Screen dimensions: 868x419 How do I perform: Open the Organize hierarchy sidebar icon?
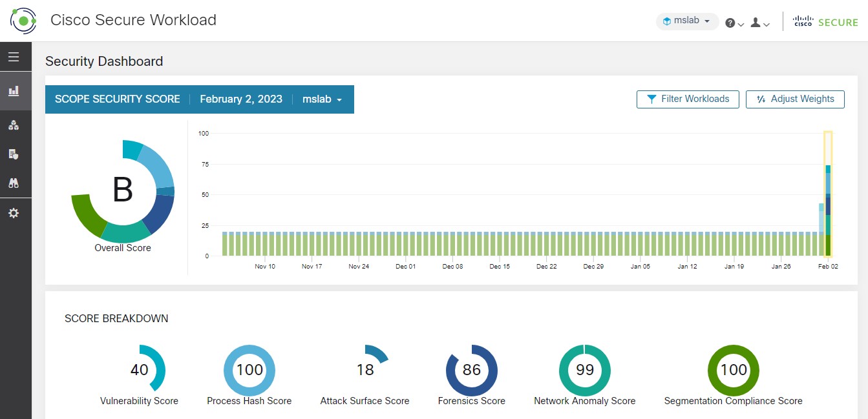tap(14, 125)
